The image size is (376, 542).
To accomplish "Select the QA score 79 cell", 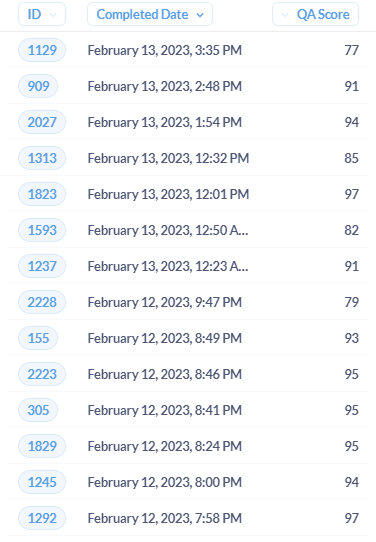I will point(351,302).
